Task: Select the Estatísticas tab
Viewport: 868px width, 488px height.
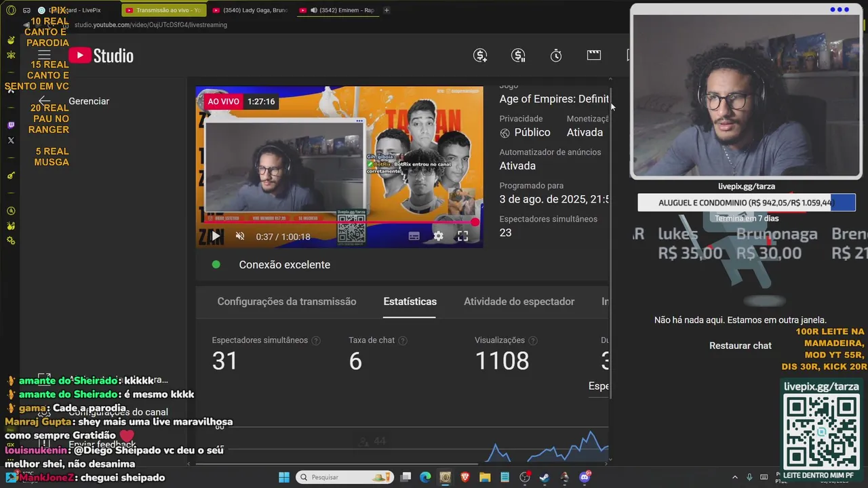Action: coord(410,302)
